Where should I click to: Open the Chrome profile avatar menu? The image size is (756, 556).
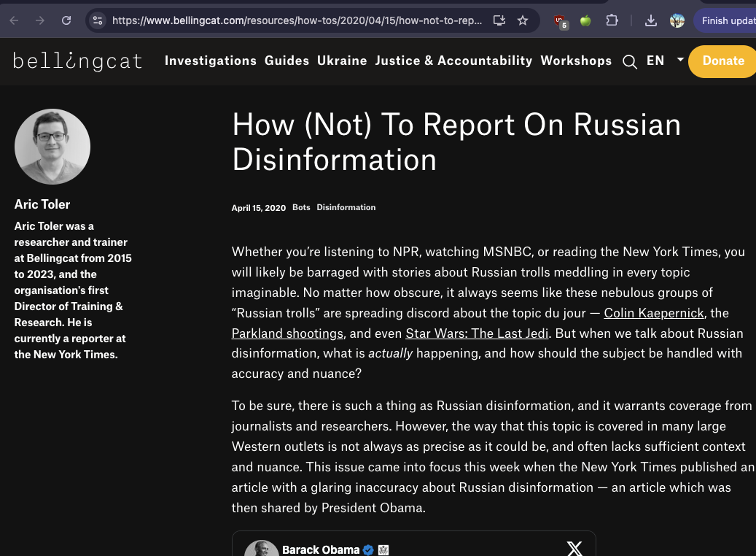[x=677, y=20]
